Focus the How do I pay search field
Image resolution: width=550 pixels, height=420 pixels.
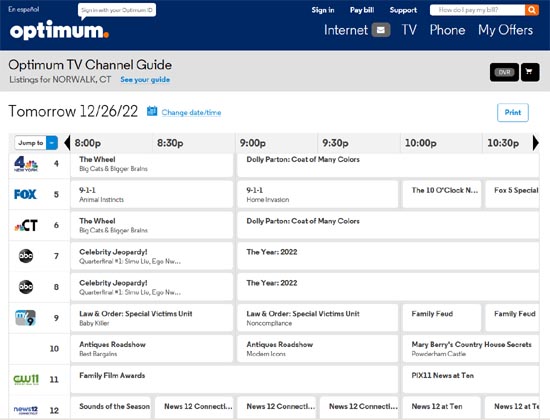(x=477, y=10)
